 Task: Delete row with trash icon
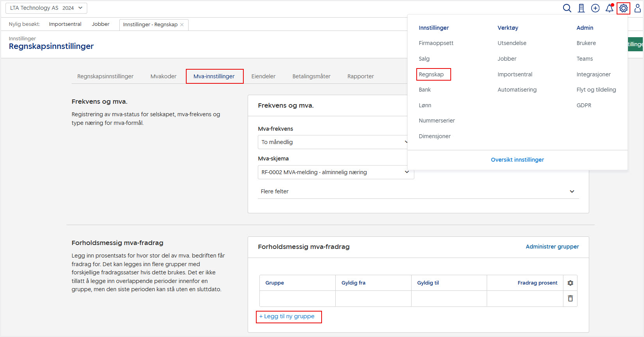click(570, 299)
